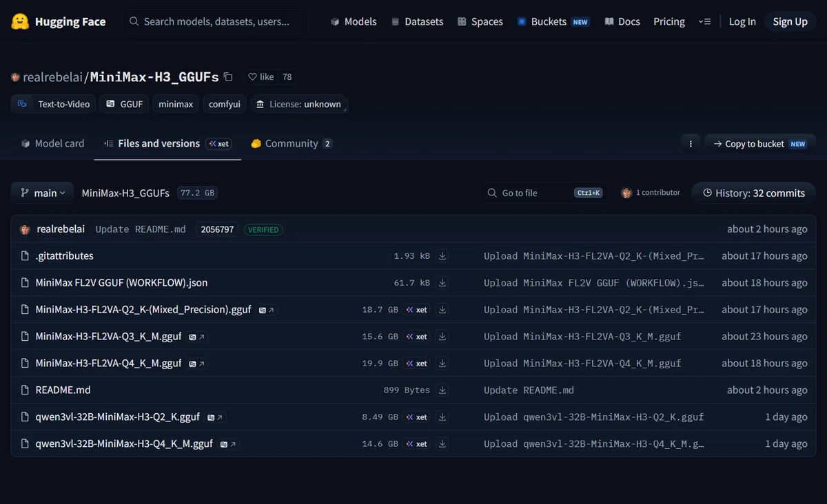Screen dimensions: 827x504
Task: Click the comfyui tag
Action: (225, 104)
